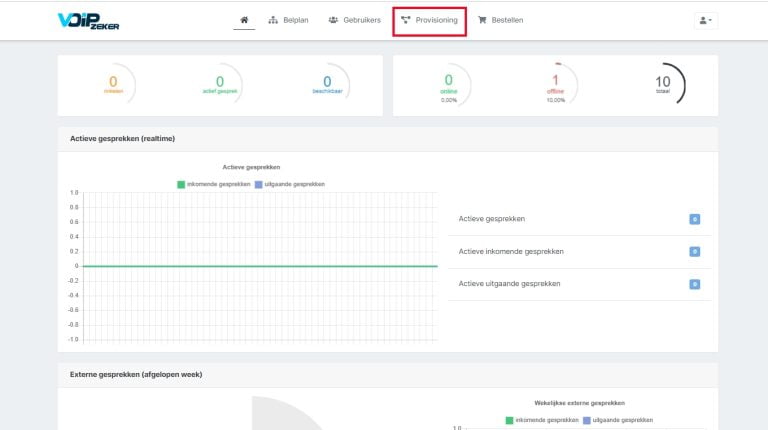Click the 'Wekelijkse externe gesprekken' chart title
The image size is (768, 430).
click(x=579, y=403)
